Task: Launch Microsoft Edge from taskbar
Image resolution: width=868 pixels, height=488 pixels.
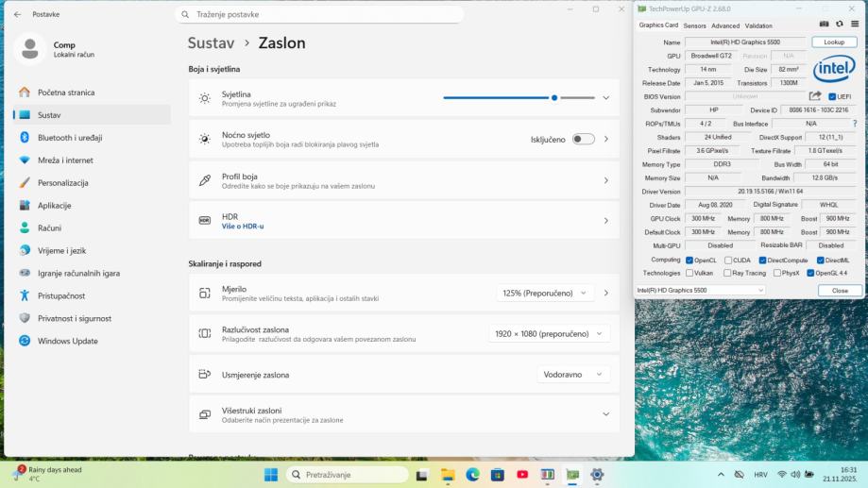Action: coord(472,475)
